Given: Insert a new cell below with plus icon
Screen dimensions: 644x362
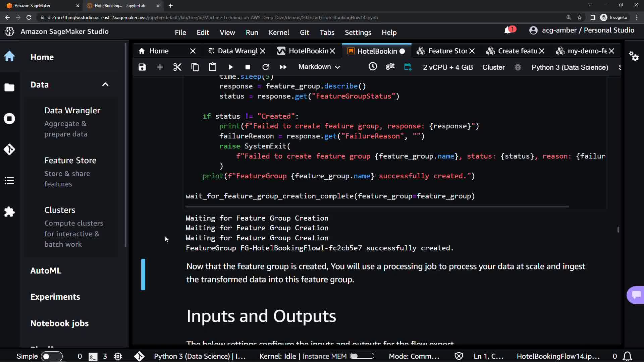Looking at the screenshot, I should tap(160, 67).
